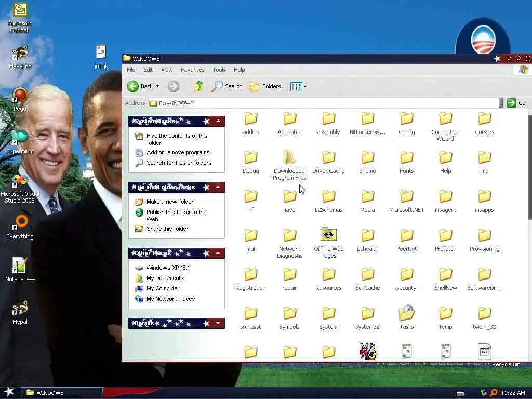The width and height of the screenshot is (532, 399).
Task: Go up one folder level
Action: coord(198,86)
